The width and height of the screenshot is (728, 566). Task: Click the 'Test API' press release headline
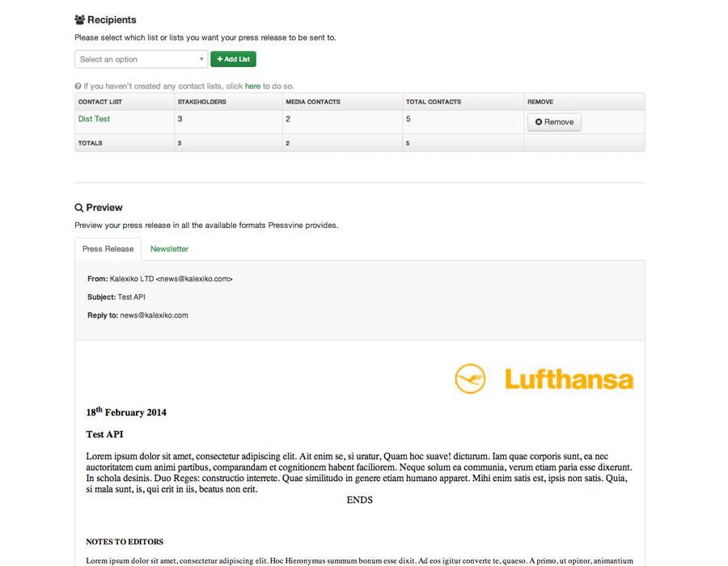tap(104, 434)
